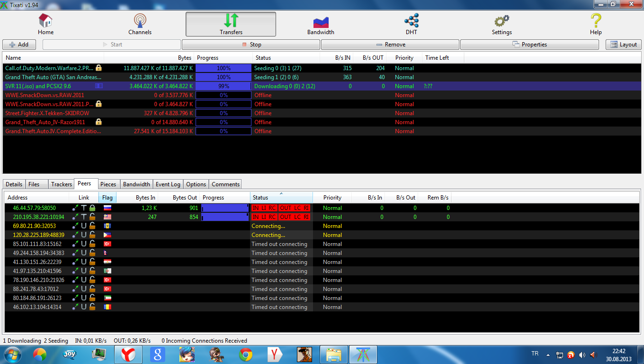
Task: Click the 99% progress bar of SVR 11
Action: click(x=224, y=86)
